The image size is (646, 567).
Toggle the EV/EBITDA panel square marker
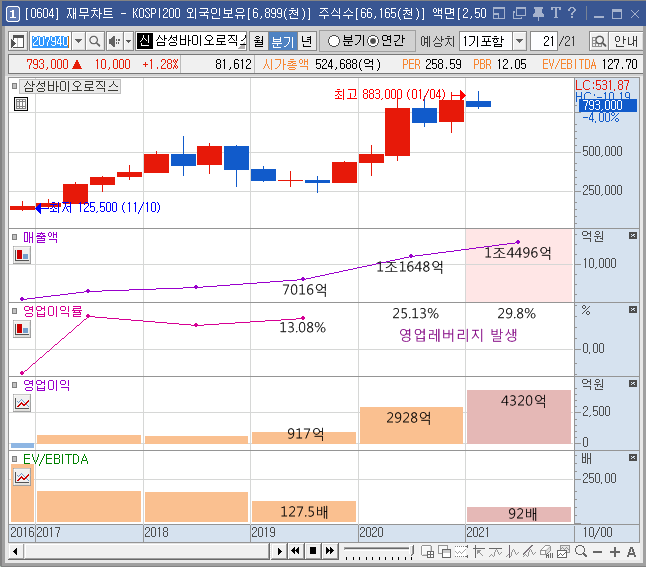coord(14,459)
